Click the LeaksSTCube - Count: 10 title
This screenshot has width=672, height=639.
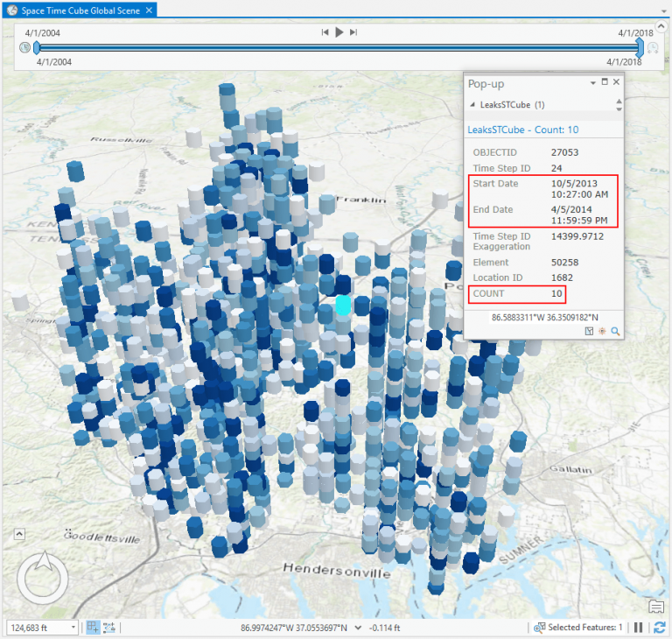point(523,130)
